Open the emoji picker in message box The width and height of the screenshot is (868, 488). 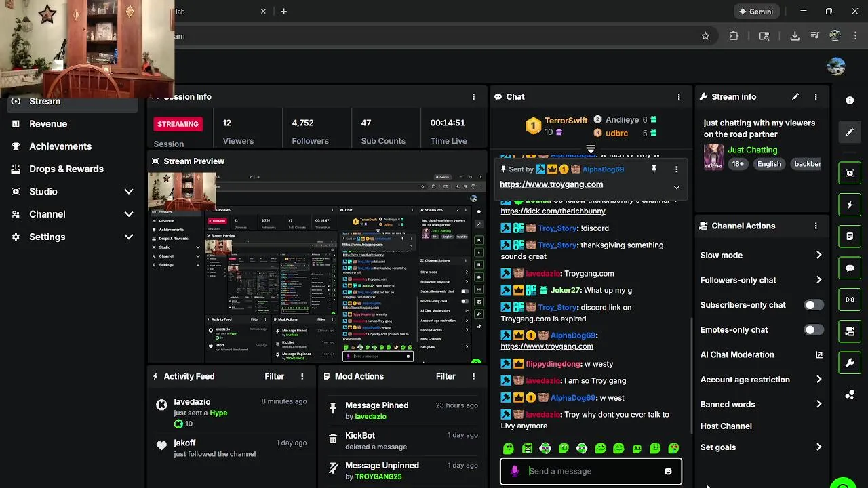[x=668, y=471]
